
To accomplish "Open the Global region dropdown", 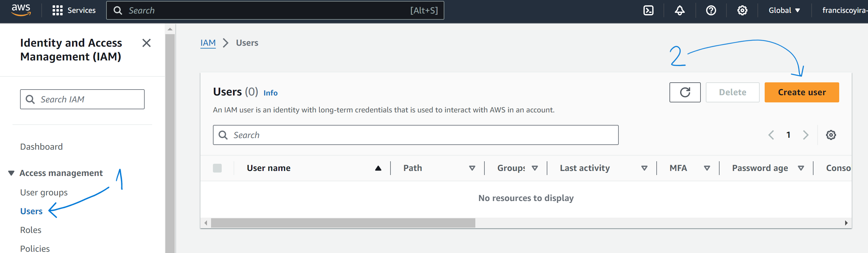I will pos(784,10).
